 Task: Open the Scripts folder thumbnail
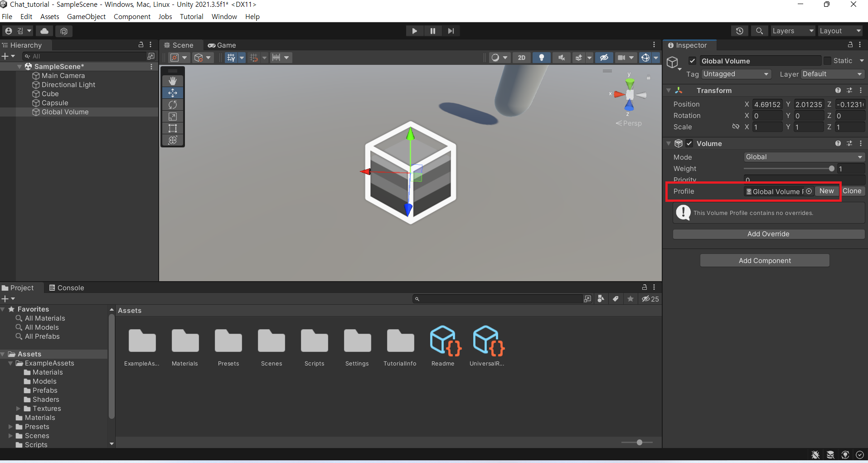pos(315,341)
